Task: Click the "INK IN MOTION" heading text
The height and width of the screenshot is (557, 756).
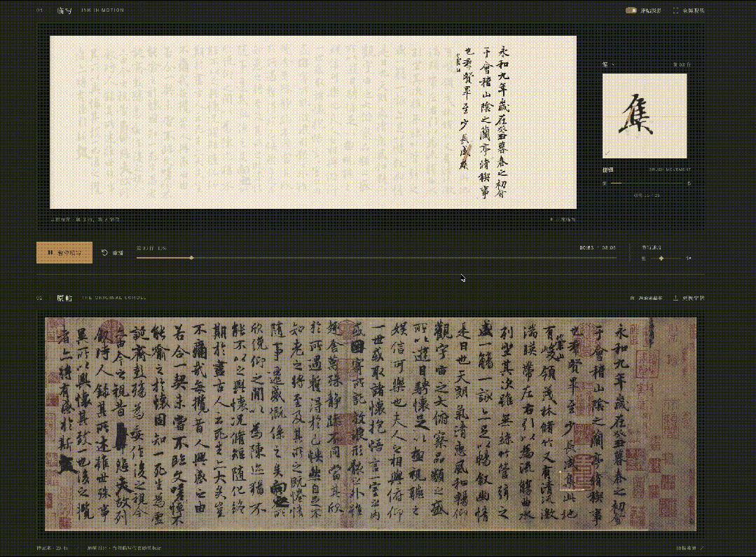Action: click(103, 10)
